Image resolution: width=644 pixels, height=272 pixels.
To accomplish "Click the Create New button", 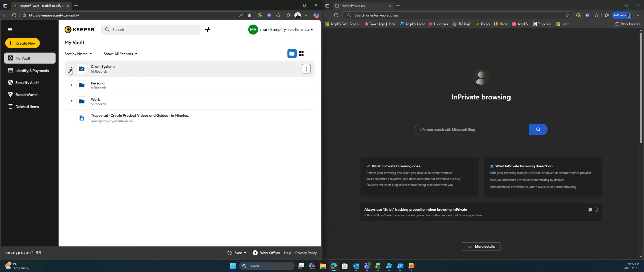I will pyautogui.click(x=22, y=43).
